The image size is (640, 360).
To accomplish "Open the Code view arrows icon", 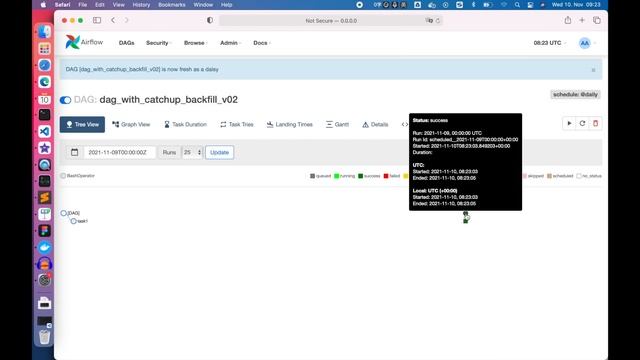I will tap(404, 124).
